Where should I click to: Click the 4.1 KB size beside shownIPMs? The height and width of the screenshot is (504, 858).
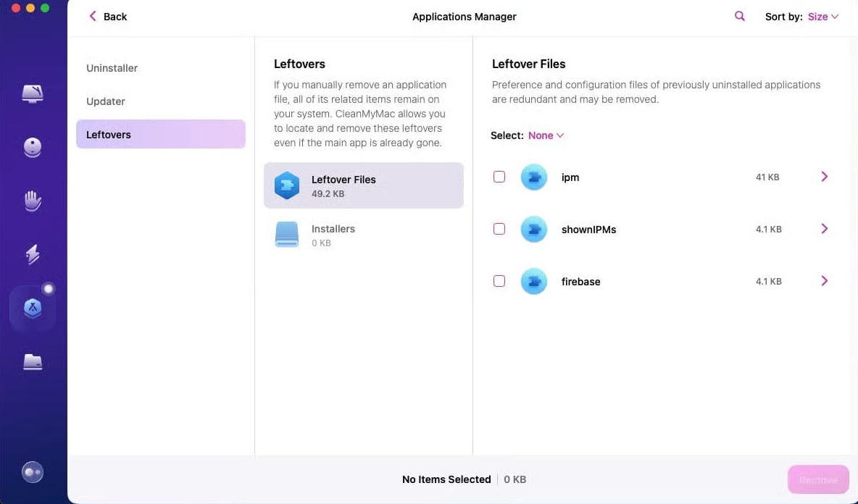[768, 229]
